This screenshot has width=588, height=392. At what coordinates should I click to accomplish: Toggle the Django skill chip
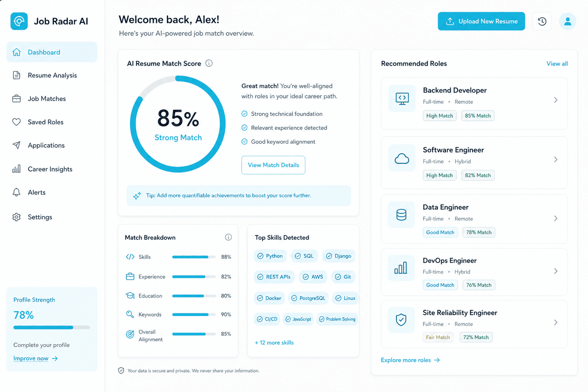click(339, 256)
